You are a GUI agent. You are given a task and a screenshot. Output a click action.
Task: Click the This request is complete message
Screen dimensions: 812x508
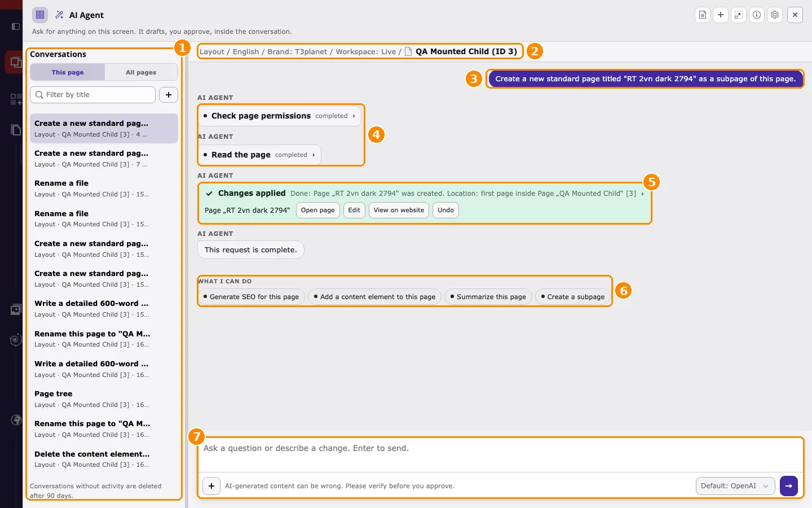tap(251, 250)
